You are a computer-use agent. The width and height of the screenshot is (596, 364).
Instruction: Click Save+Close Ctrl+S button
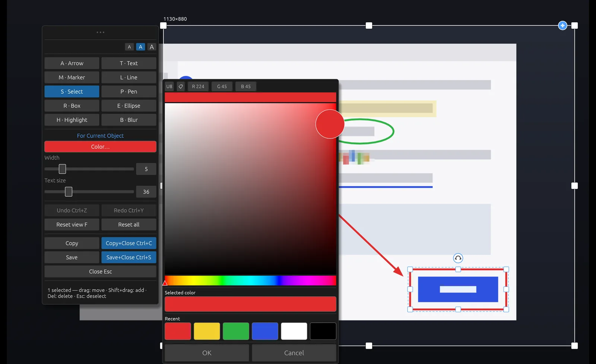129,257
